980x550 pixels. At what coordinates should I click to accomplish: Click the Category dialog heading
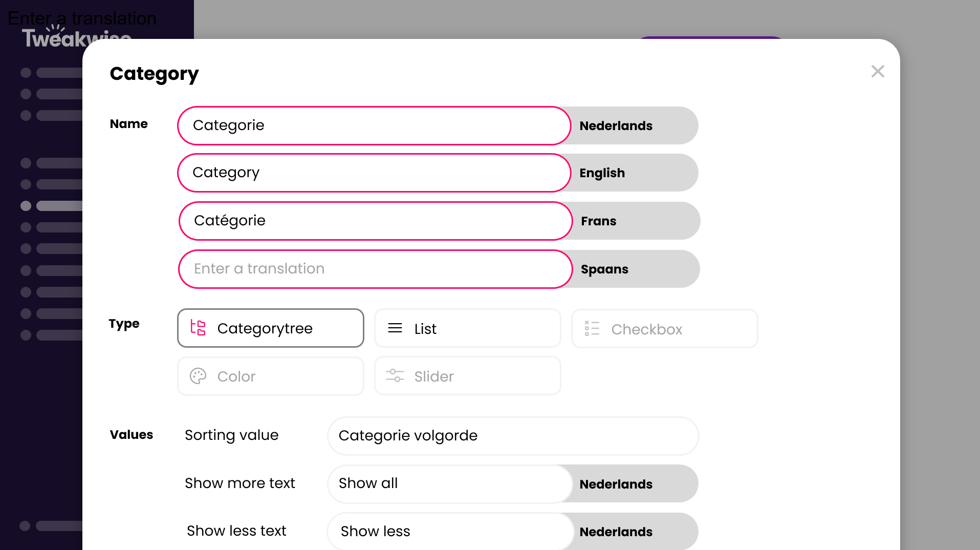(x=154, y=74)
